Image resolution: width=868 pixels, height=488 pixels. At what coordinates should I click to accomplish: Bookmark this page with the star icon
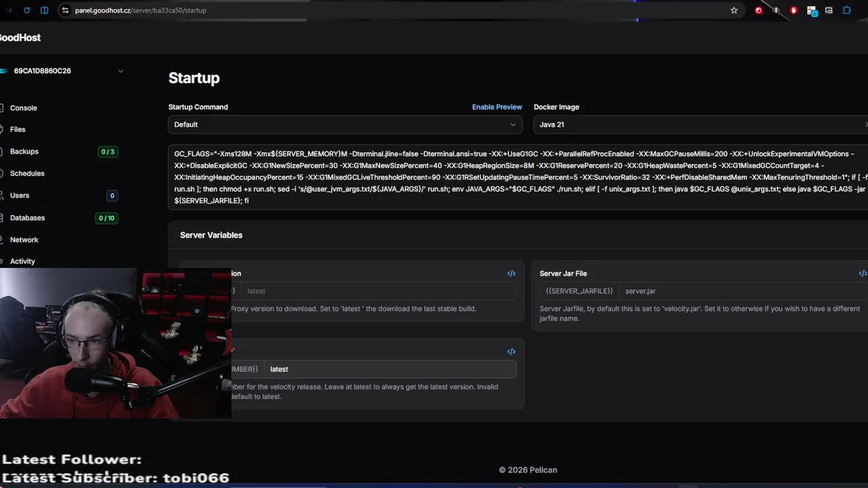[x=734, y=10]
